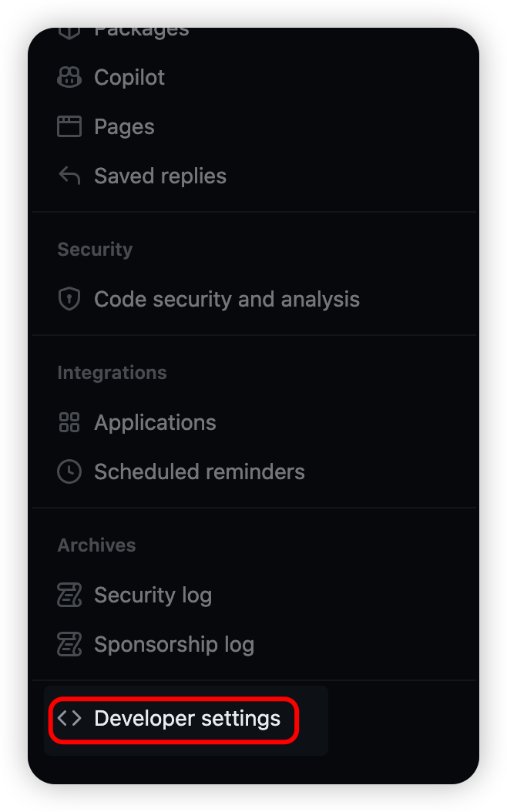
Task: Navigate to Scheduled reminders
Action: pyautogui.click(x=199, y=471)
